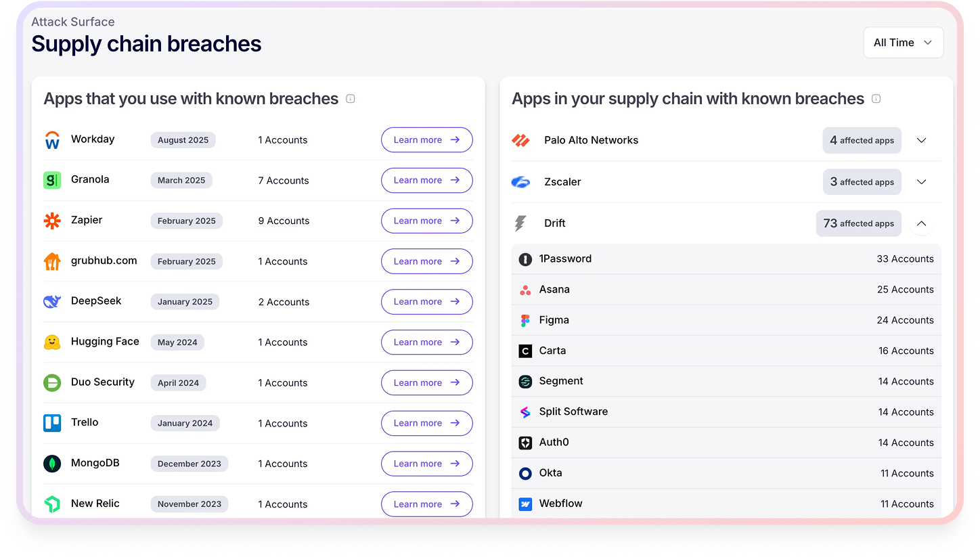Viewport: 980px width, 557px height.
Task: Click the '4 affected apps' badge
Action: click(862, 141)
